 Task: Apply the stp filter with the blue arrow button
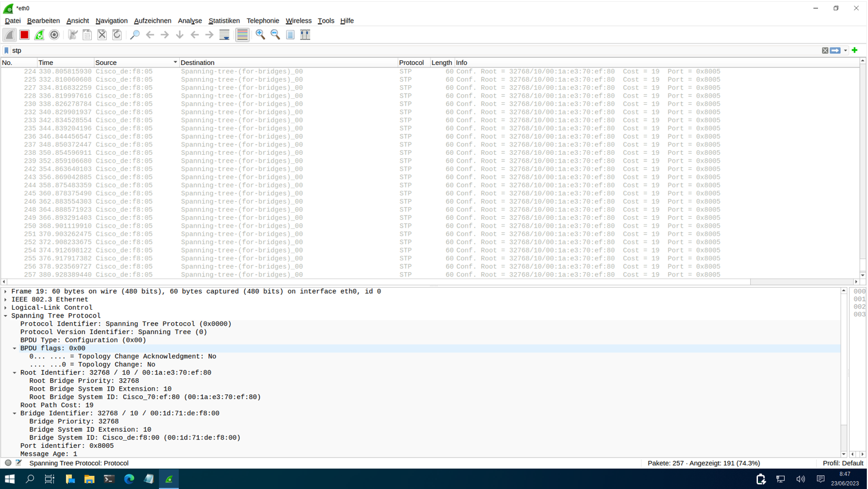[x=835, y=50]
